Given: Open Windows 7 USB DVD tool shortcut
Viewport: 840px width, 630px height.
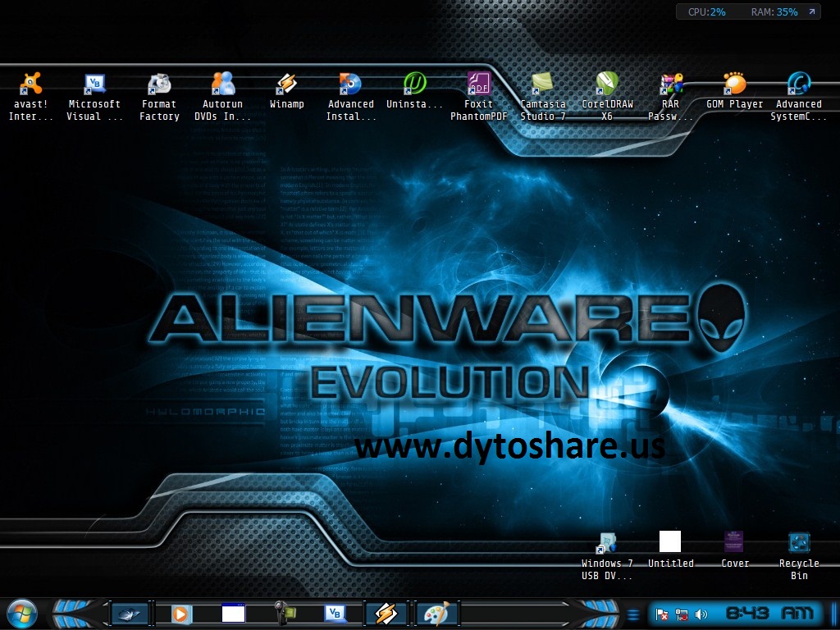Looking at the screenshot, I should pos(607,555).
